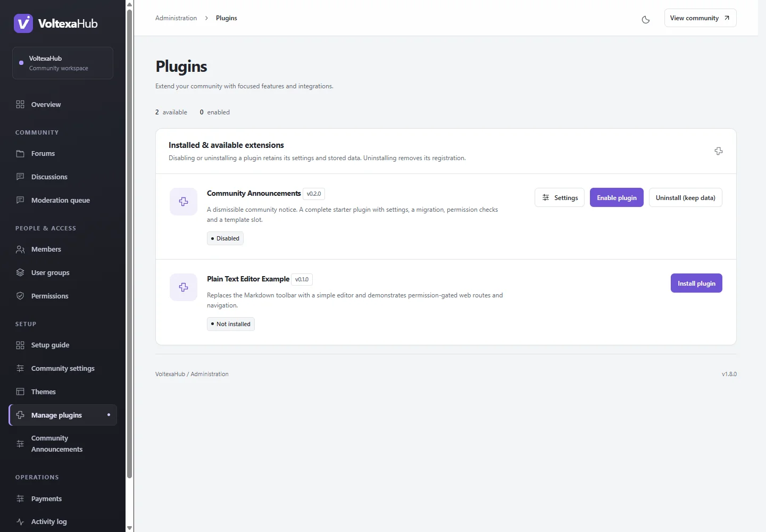Open View community link
The image size is (766, 532).
[x=700, y=18]
